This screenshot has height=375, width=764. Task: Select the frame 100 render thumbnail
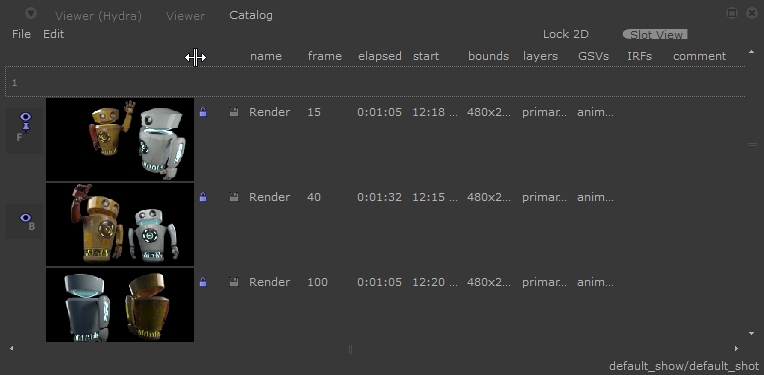click(120, 305)
